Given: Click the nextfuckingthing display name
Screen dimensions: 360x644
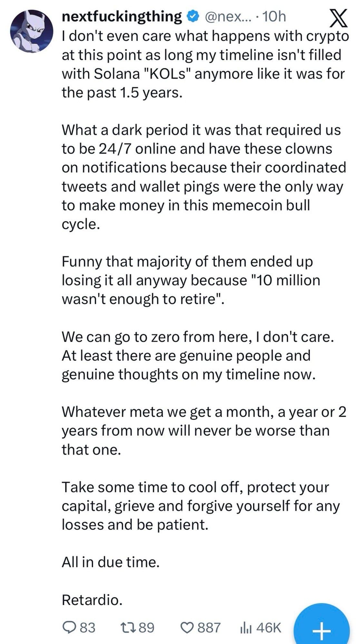Looking at the screenshot, I should tap(122, 16).
